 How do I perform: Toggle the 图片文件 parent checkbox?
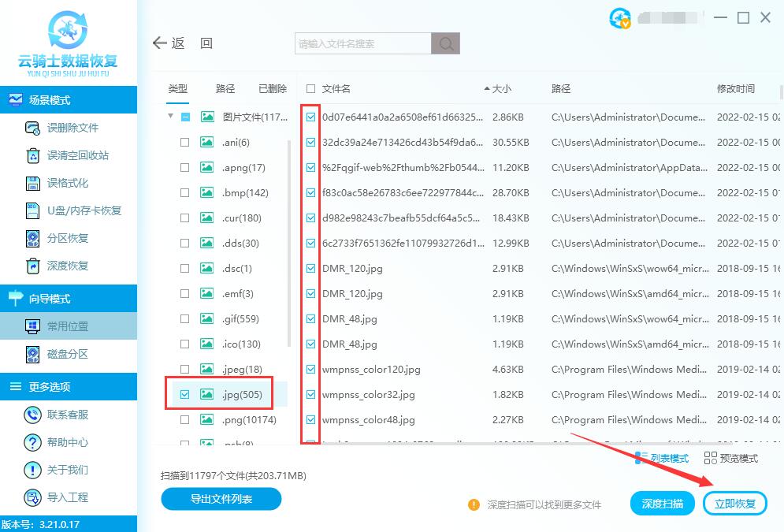[x=185, y=117]
